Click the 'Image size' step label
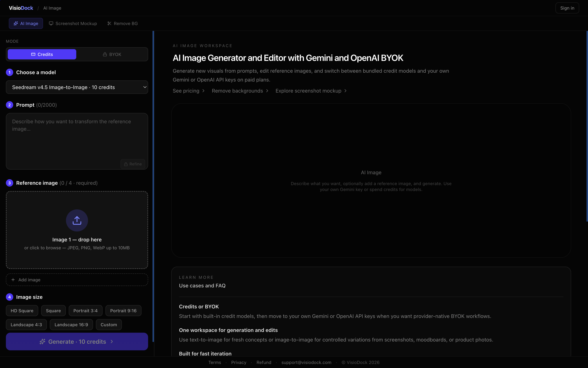Viewport: 588px width, 368px height. tap(29, 297)
